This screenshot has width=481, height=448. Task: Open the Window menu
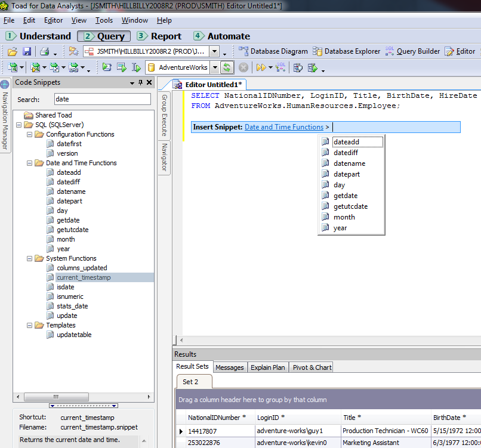point(135,20)
